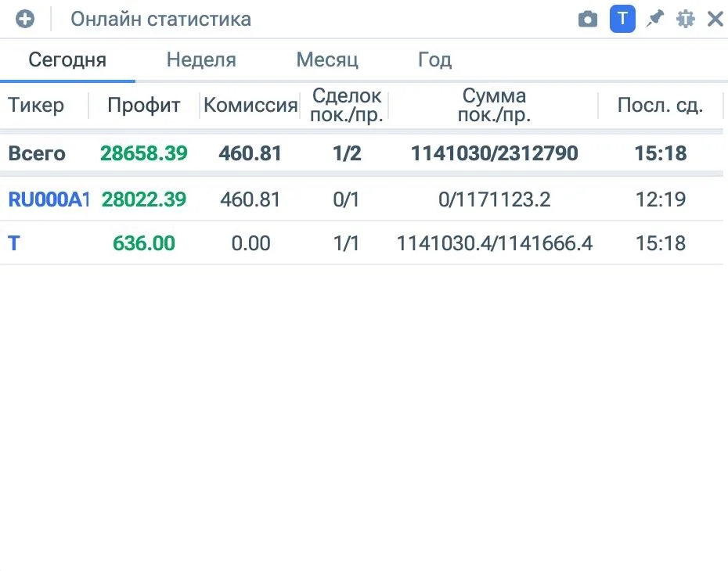
Task: Open settings via the gear icon
Action: [685, 20]
